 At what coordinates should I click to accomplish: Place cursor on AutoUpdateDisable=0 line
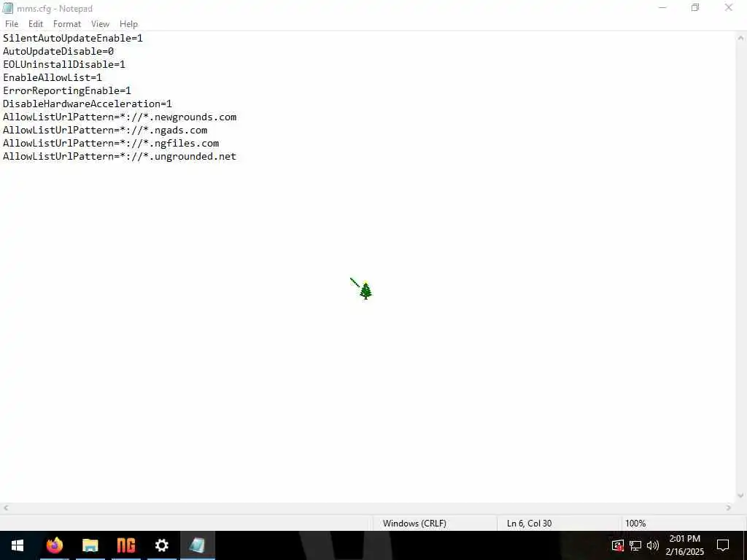point(58,52)
